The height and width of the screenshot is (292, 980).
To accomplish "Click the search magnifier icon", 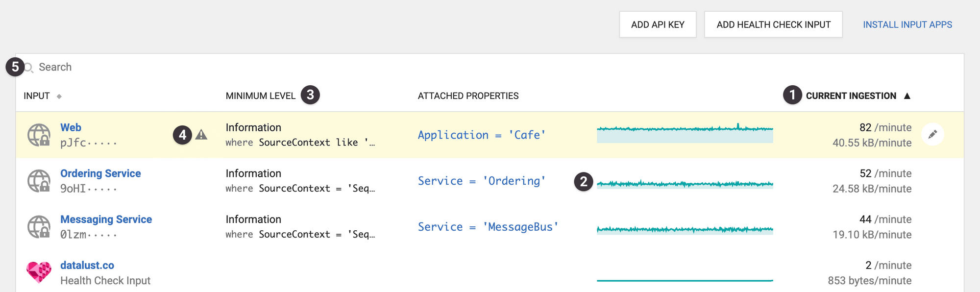I will (x=28, y=68).
